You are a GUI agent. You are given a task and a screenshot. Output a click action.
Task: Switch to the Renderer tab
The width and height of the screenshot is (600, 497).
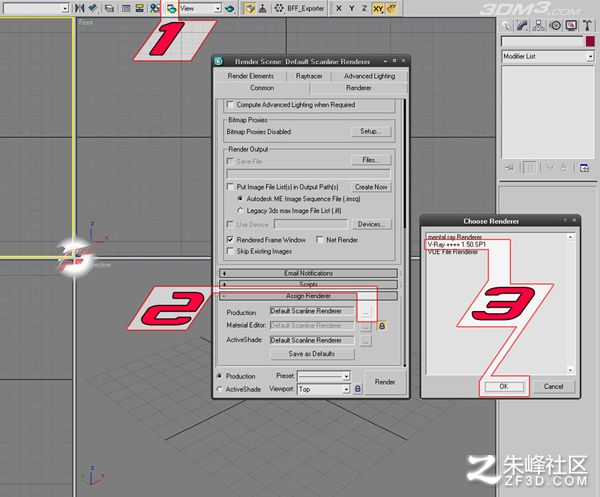(x=359, y=88)
